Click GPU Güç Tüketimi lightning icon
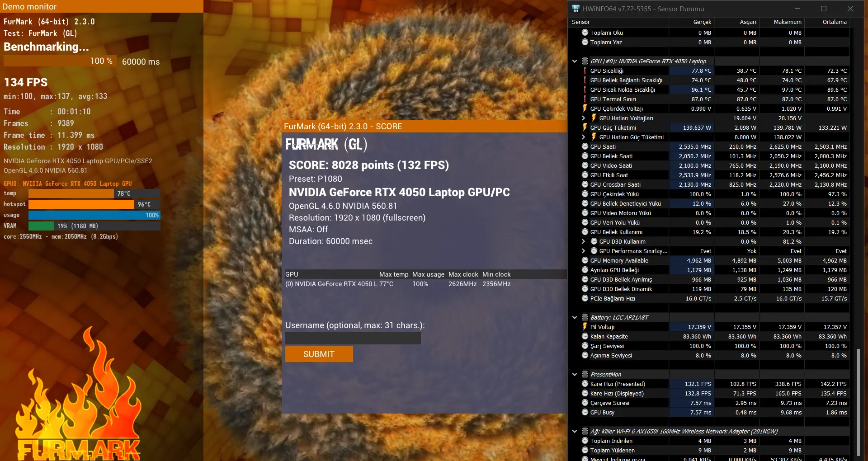Screen dimensions: 868x461 (585, 128)
